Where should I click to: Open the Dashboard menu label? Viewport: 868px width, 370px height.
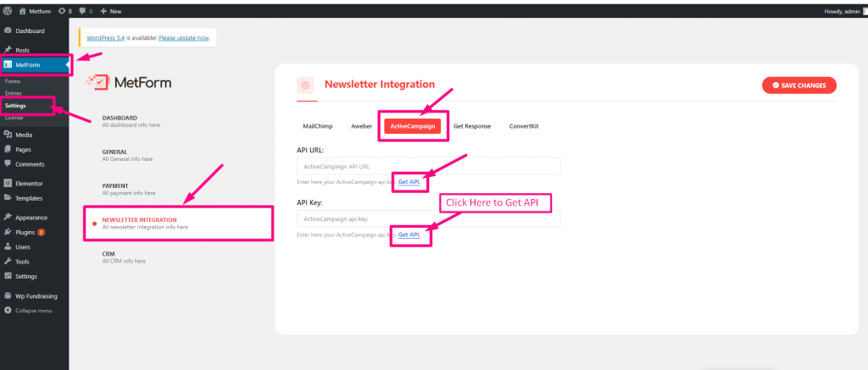point(30,31)
